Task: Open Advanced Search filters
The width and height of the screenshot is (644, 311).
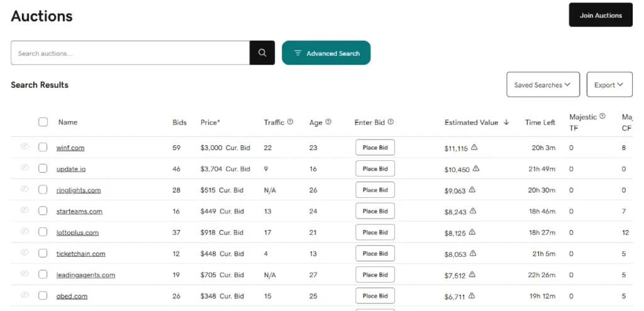Action: tap(326, 53)
